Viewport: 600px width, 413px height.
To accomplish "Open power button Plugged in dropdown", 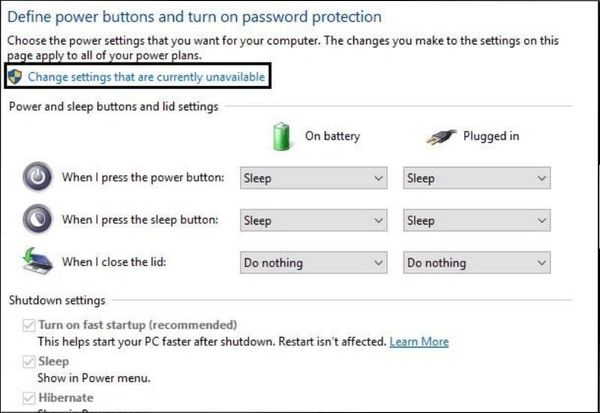I will click(477, 178).
